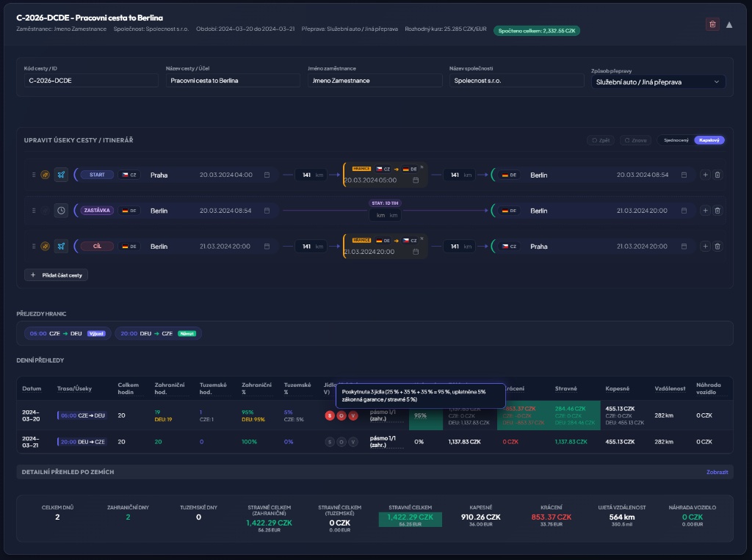Switch itinerary view to Sjednocený
This screenshot has height=560, width=752.
click(676, 140)
